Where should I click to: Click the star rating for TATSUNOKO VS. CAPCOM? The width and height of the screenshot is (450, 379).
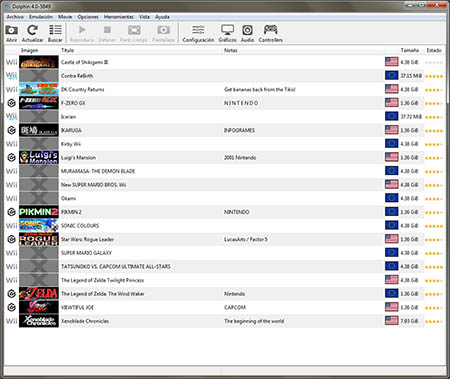434,267
